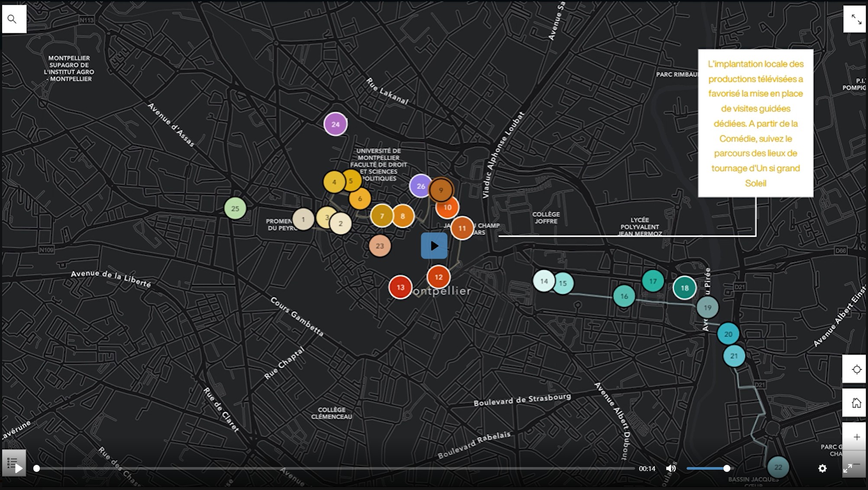This screenshot has width=868, height=490.
Task: Select map marker 24
Action: coord(336,124)
